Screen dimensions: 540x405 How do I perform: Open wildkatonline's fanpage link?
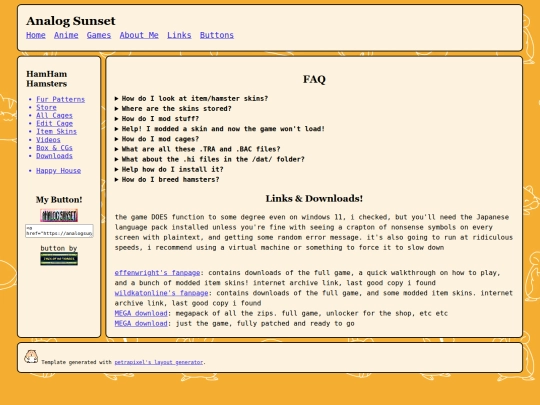click(162, 293)
